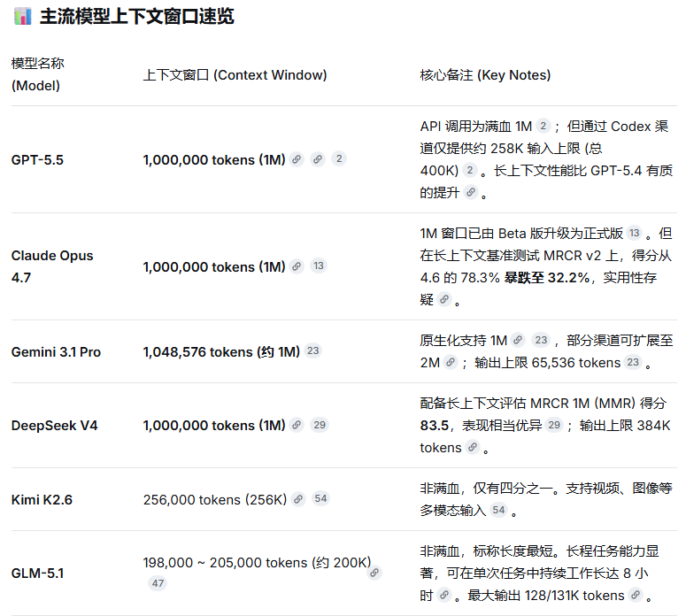The image size is (686, 616).
Task: Click the '上下文窗口 (Context Window)' column header
Action: 235,75
